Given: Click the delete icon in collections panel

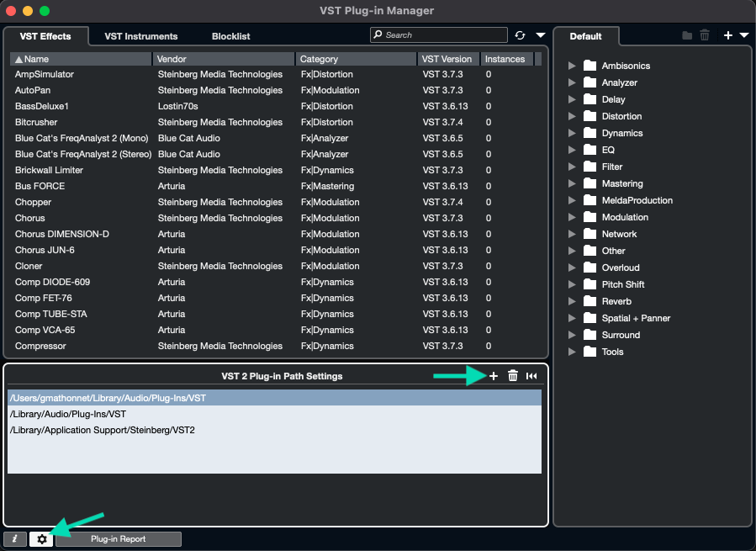Looking at the screenshot, I should tap(705, 35).
